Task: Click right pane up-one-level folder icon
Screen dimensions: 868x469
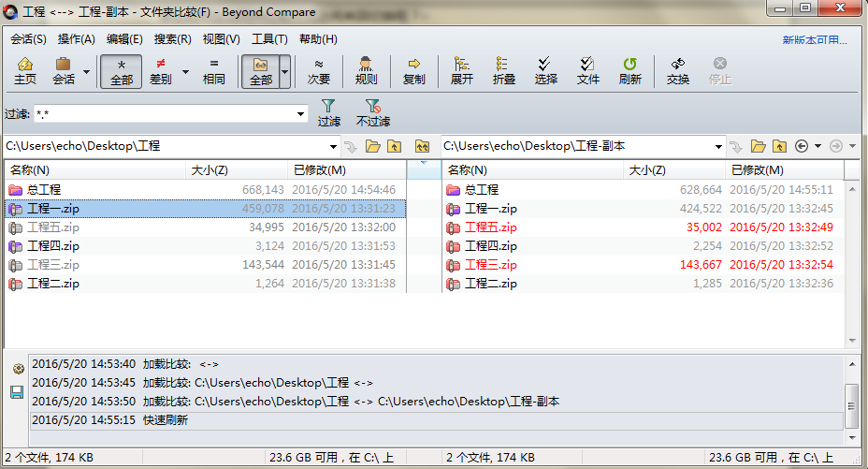Action: coord(779,147)
